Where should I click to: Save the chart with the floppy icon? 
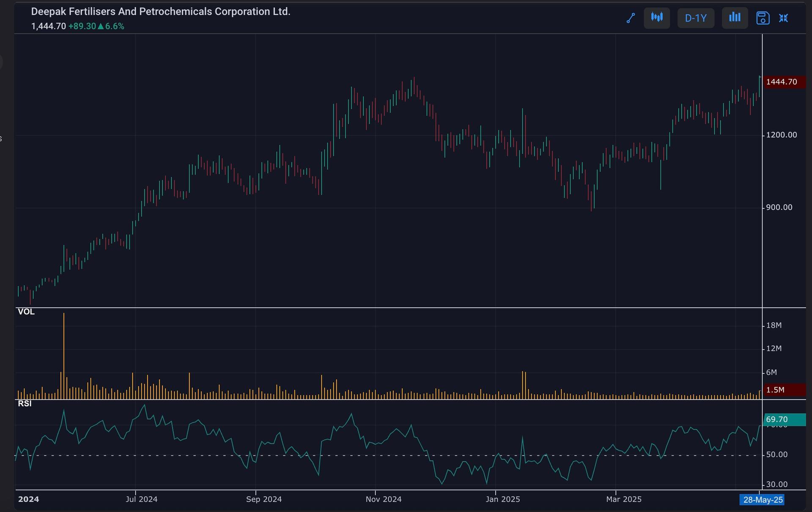tap(763, 18)
